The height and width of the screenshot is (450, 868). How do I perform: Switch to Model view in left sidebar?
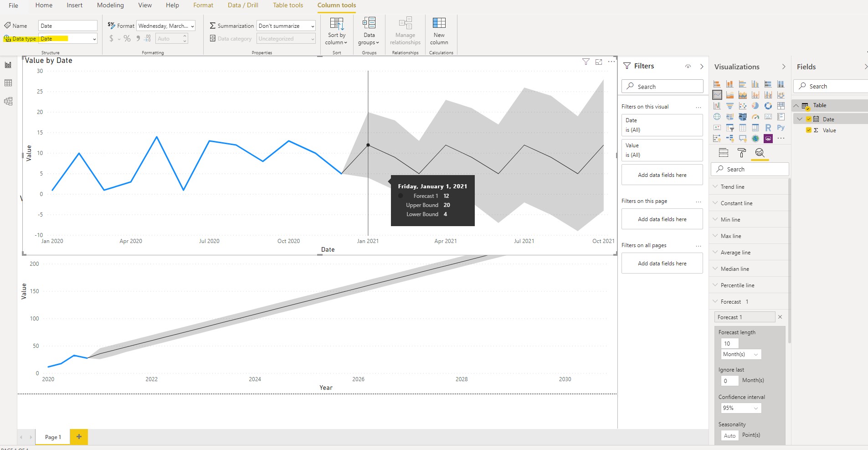tap(8, 101)
